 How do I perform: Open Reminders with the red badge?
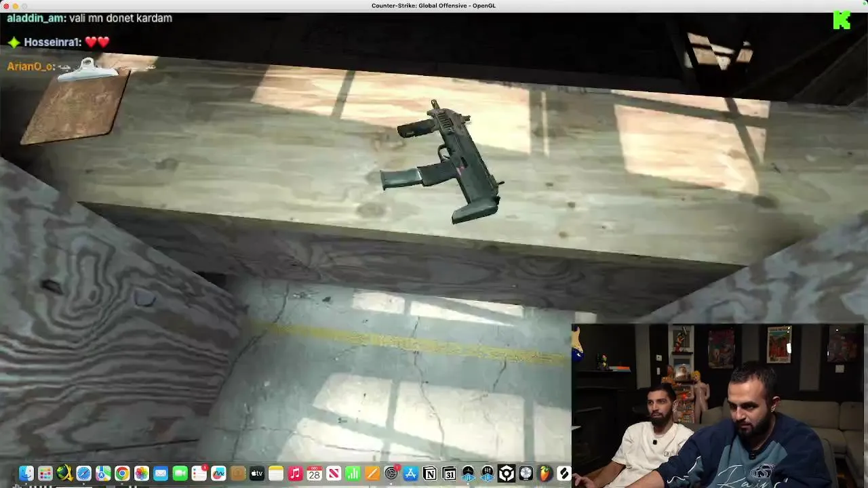[x=199, y=474]
